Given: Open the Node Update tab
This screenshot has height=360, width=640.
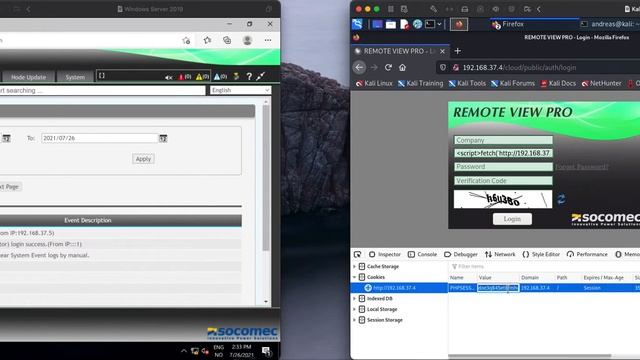Looking at the screenshot, I should [x=28, y=77].
